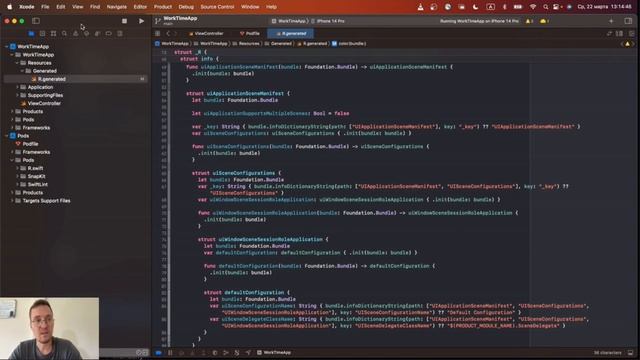Click the Spotlight search icon in menu bar
Viewport: 640px width, 360px height.
click(546, 7)
